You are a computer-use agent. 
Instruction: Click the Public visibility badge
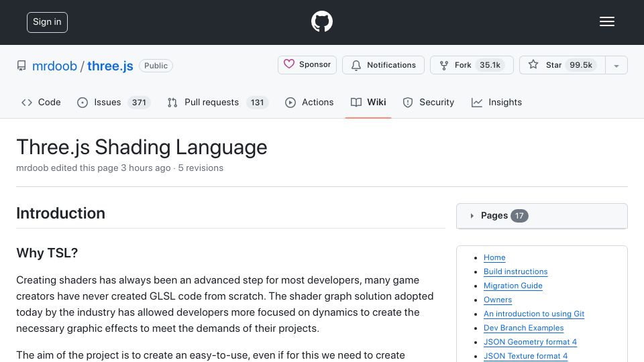[156, 66]
